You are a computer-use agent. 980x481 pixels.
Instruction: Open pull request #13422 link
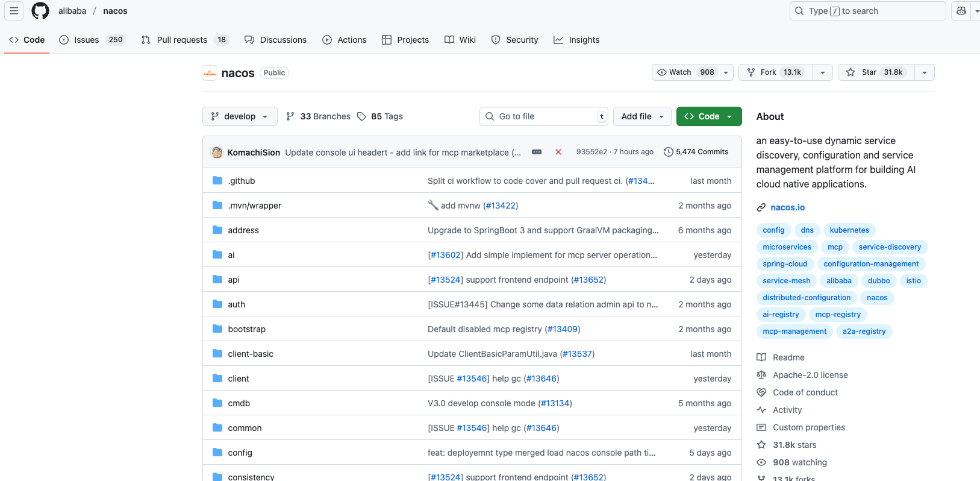click(x=501, y=206)
